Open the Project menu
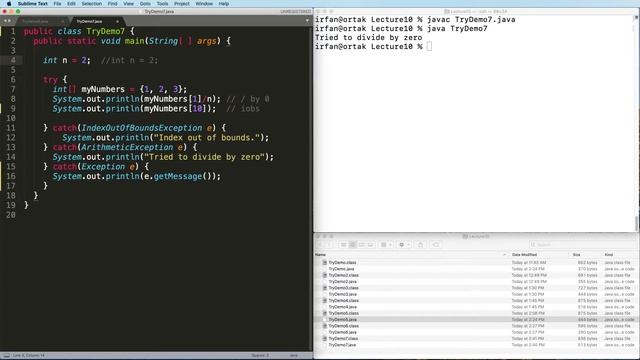 (182, 4)
